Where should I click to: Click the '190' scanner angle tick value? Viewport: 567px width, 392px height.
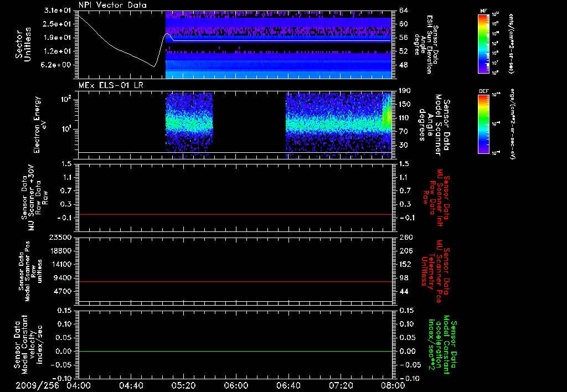click(405, 91)
